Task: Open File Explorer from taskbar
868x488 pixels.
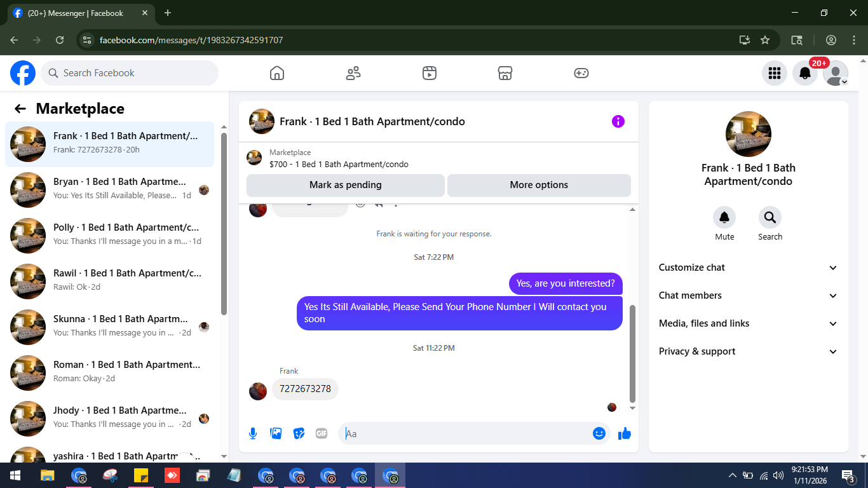Action: tap(48, 475)
